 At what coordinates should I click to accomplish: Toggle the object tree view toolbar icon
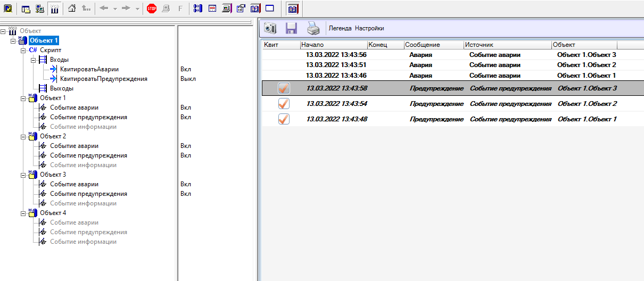(x=54, y=9)
